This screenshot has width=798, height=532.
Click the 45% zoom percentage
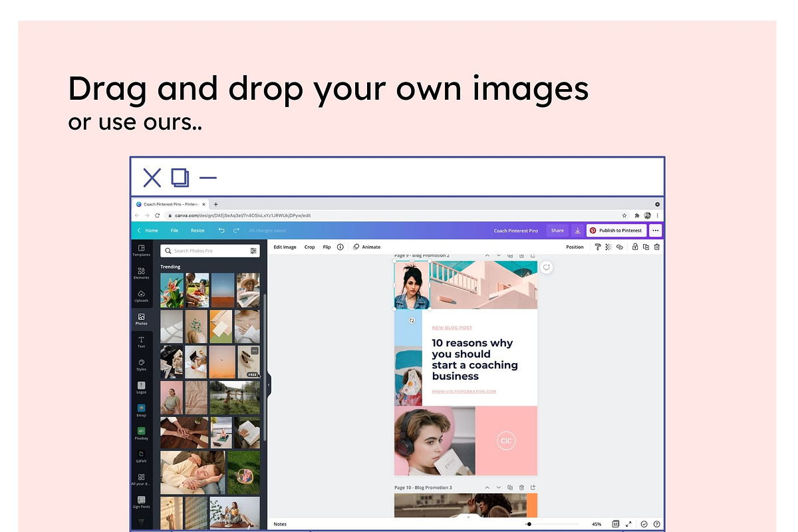click(x=597, y=524)
